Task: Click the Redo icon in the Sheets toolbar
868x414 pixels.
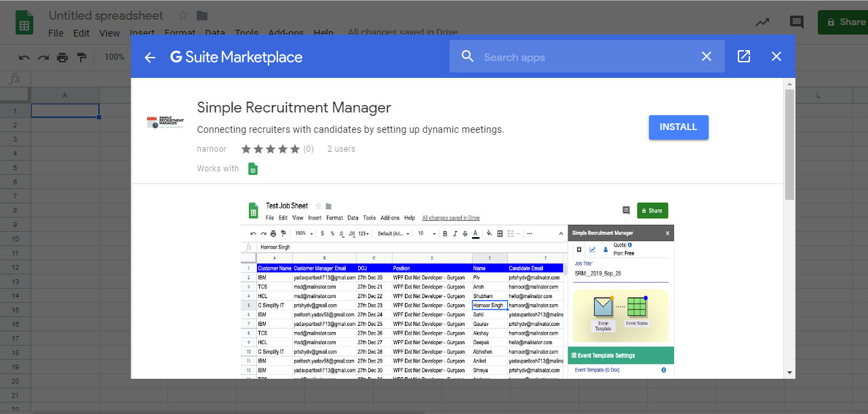Action: coord(43,58)
